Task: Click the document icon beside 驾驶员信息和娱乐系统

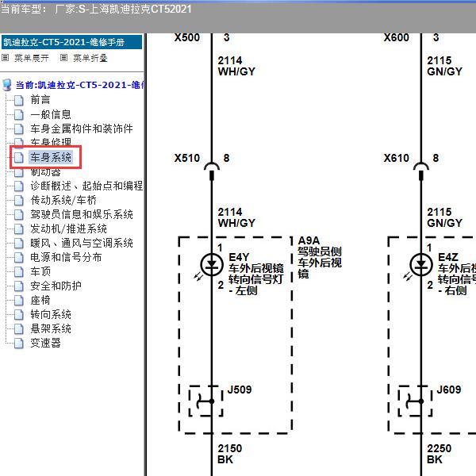Action: (x=19, y=215)
